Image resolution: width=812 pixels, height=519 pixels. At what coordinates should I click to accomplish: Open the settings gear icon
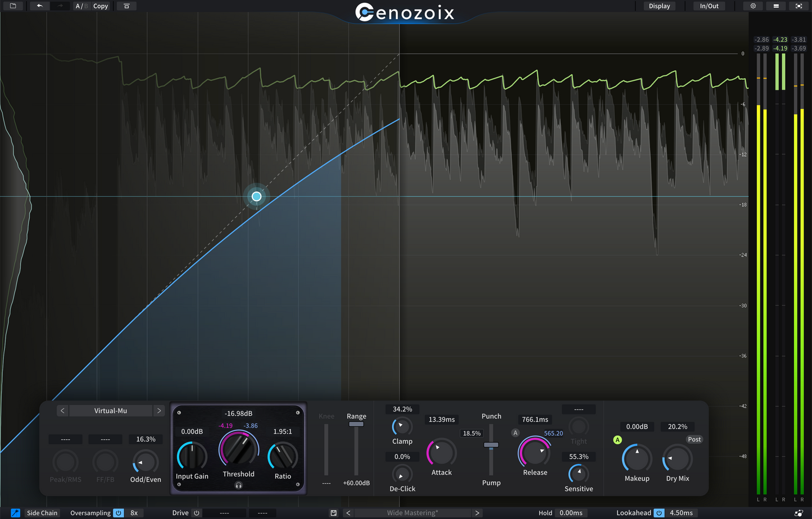tap(752, 6)
